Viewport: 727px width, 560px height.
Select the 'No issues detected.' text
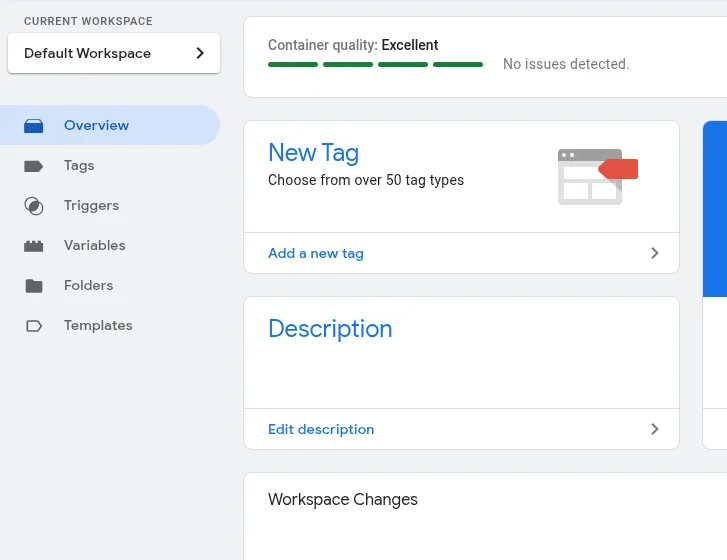[566, 64]
